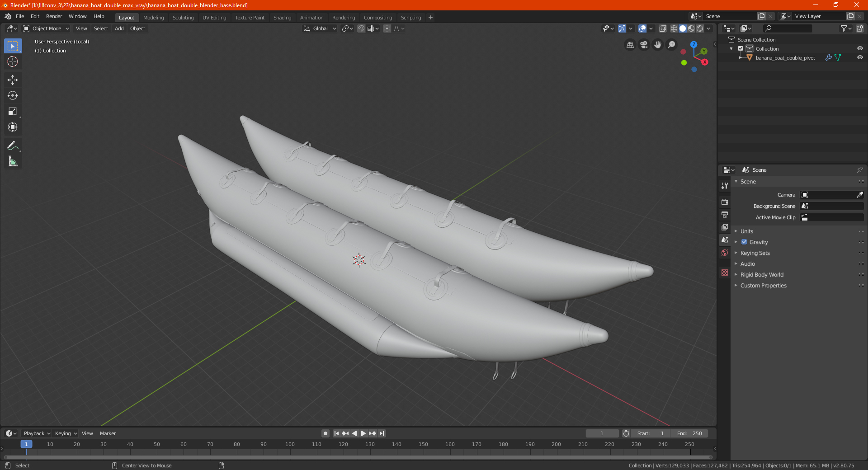The width and height of the screenshot is (868, 470).
Task: Click the modifier wrench icon on banana_boat_double_pivot
Action: [x=828, y=58]
